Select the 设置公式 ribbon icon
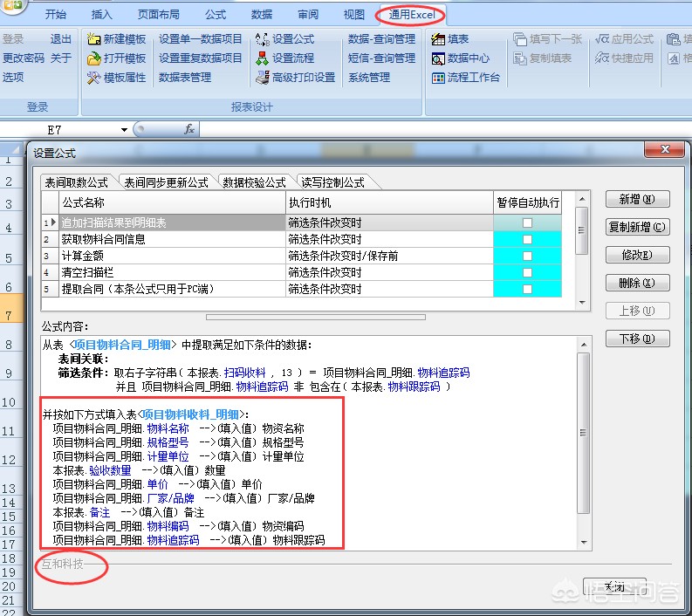 click(262, 39)
